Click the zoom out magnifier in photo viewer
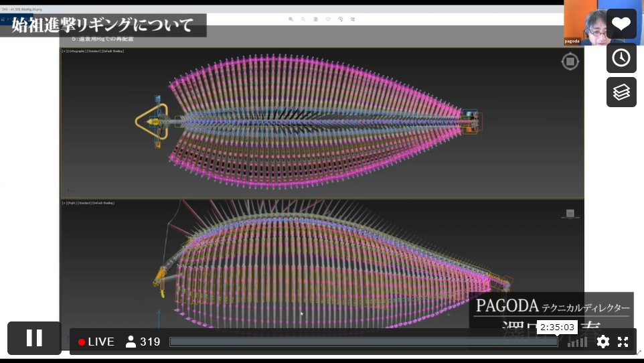Image resolution: width=644 pixels, height=363 pixels. 303,19
